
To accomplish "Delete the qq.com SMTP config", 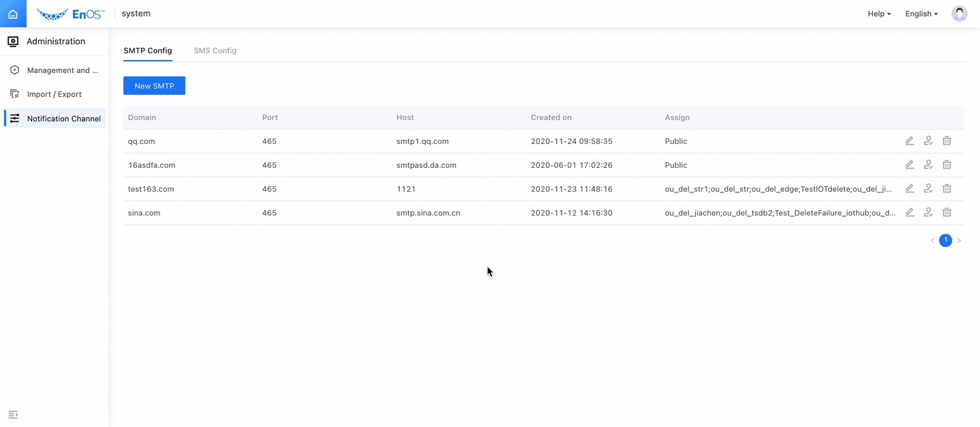I will (947, 141).
